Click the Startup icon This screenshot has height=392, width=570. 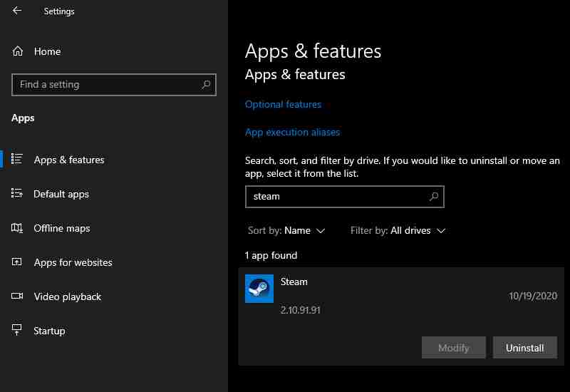pos(16,330)
